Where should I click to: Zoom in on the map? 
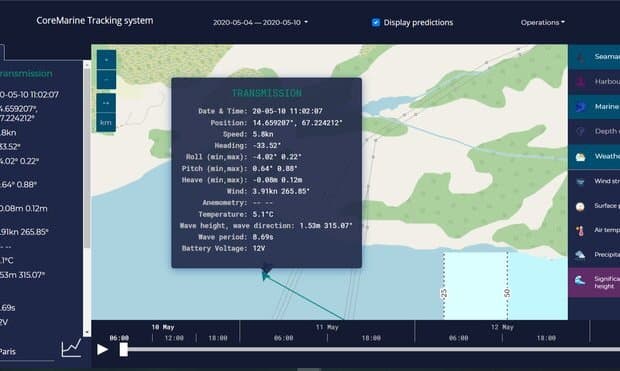[106, 59]
